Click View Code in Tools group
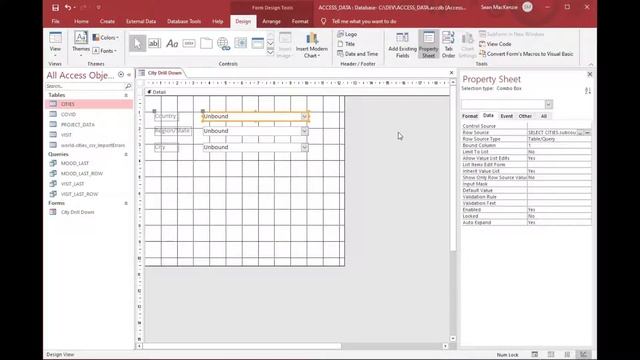The width and height of the screenshot is (640, 360). (495, 44)
